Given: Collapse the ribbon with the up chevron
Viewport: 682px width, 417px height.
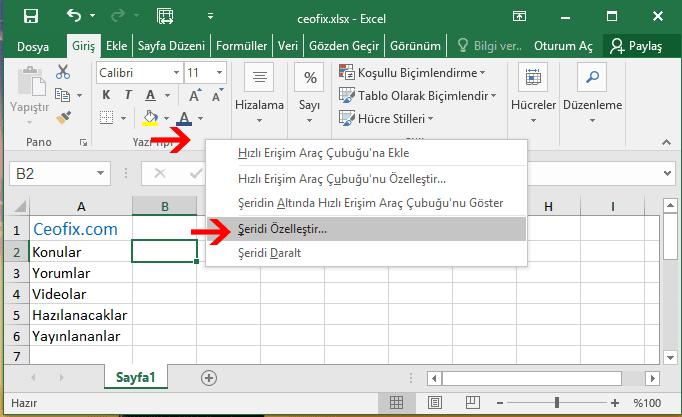Looking at the screenshot, I should (x=666, y=142).
